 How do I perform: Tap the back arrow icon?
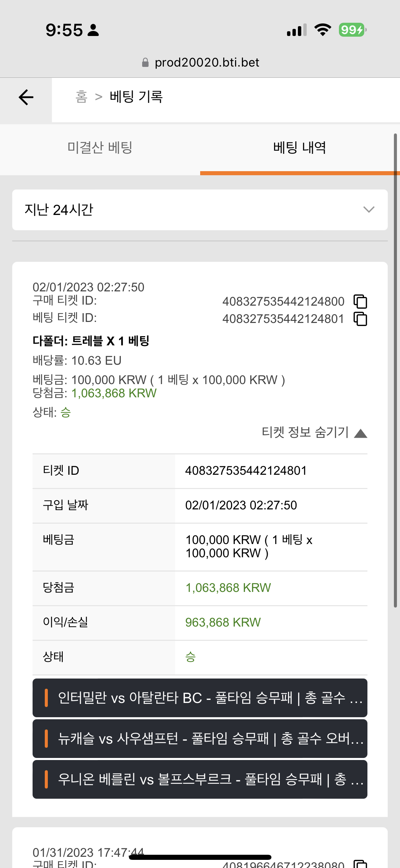pyautogui.click(x=26, y=97)
